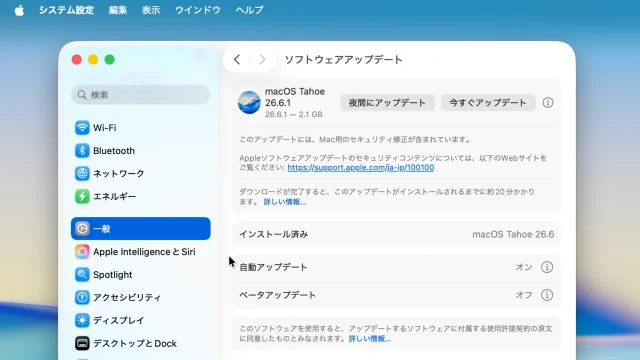Open Wi-Fi settings in the sidebar
The height and width of the screenshot is (360, 640).
[x=140, y=128]
